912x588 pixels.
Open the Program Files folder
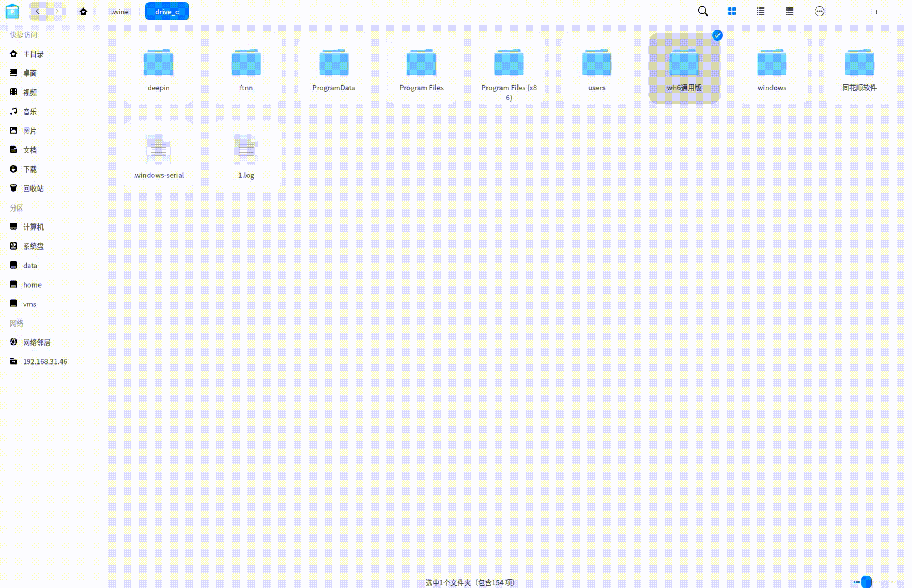point(421,69)
